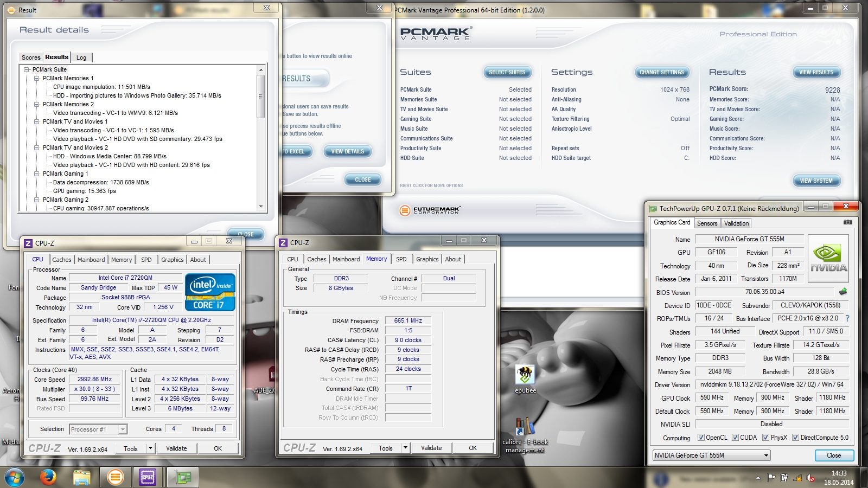Click the Specification field in CPU-Z

[151, 320]
